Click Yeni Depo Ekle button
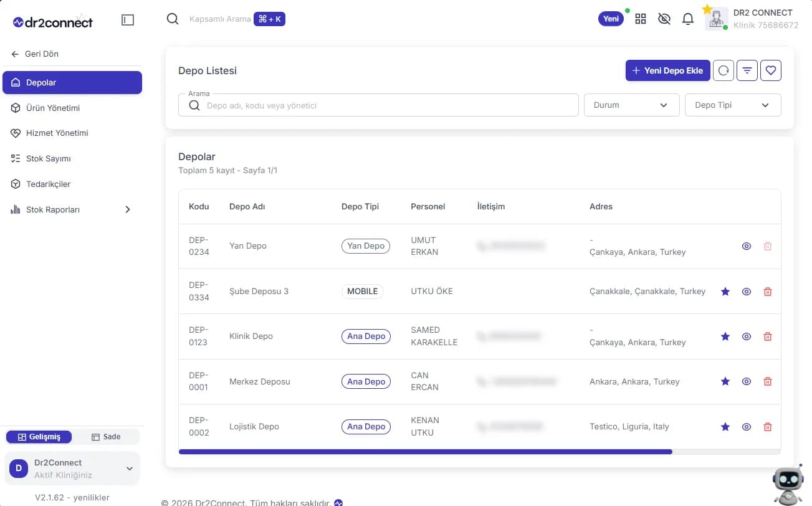Screen dimensions: 812x506 pos(667,70)
